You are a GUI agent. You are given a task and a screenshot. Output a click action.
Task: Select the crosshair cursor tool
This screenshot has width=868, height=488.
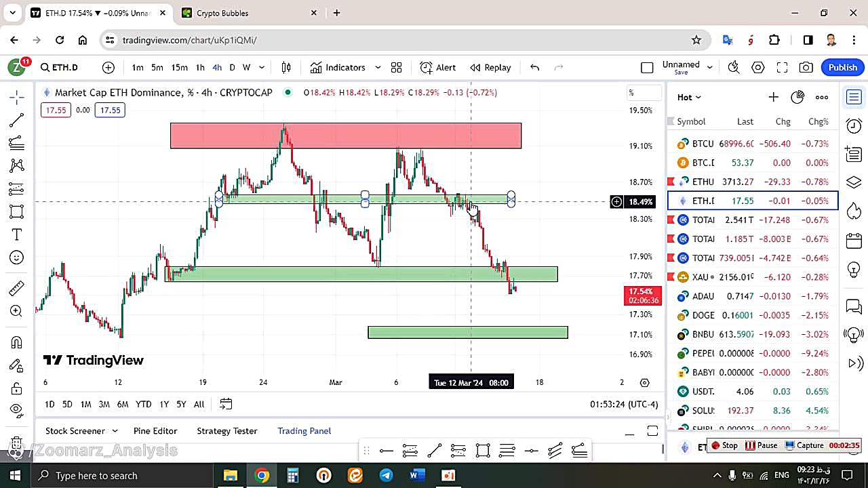[17, 97]
